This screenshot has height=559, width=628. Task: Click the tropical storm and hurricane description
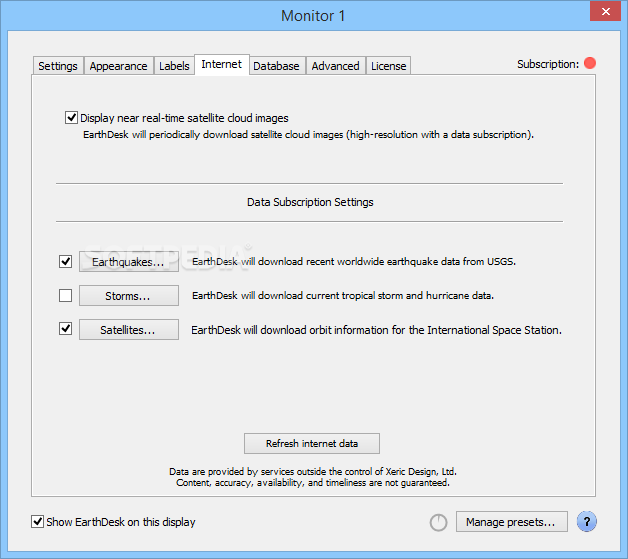pyautogui.click(x=343, y=296)
